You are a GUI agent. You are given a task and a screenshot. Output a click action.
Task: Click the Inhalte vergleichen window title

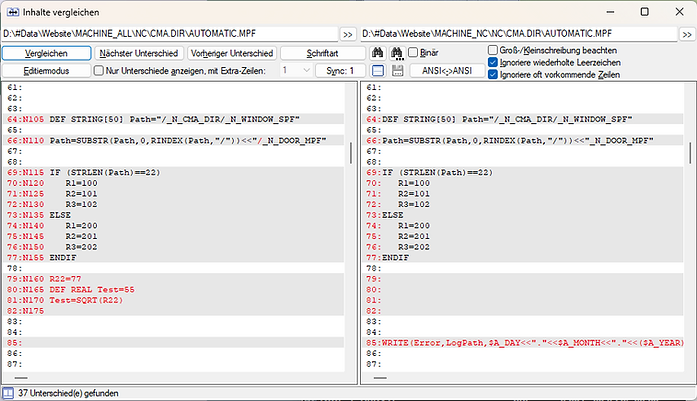pos(61,12)
